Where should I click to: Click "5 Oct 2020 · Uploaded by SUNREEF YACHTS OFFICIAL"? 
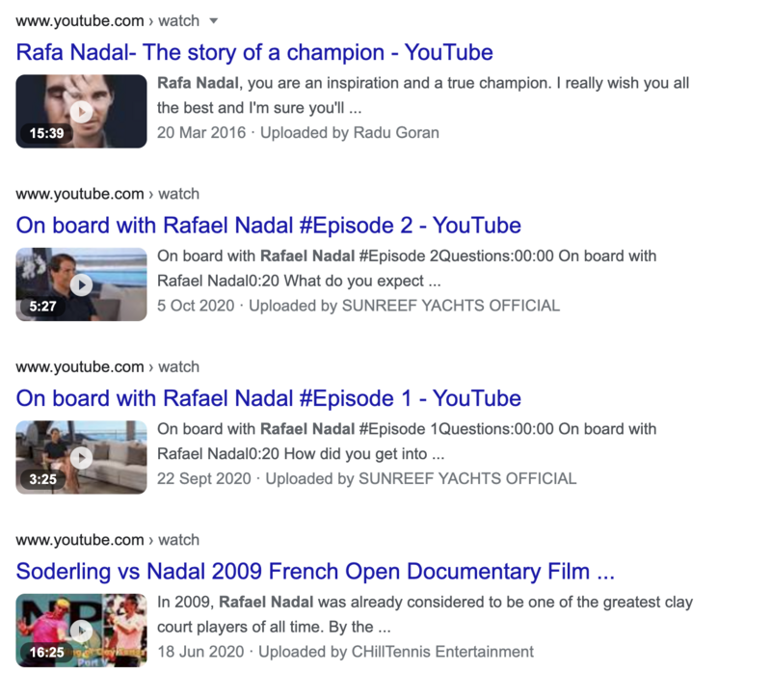359,306
